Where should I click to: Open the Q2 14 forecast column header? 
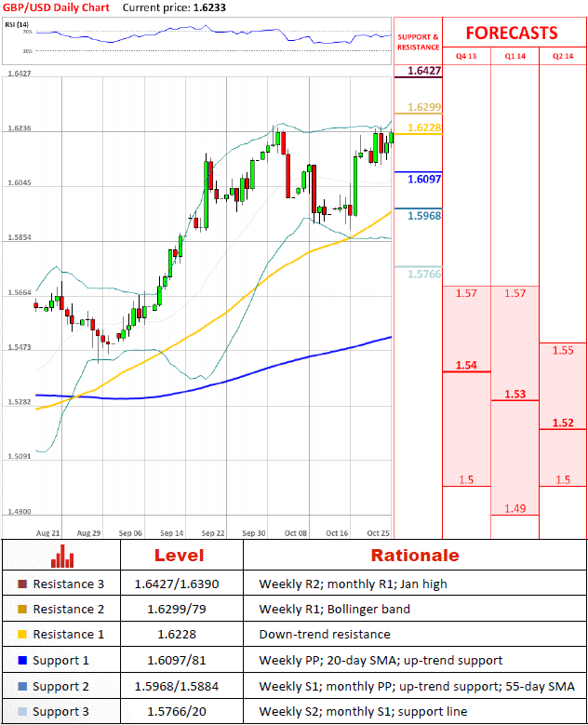[563, 56]
